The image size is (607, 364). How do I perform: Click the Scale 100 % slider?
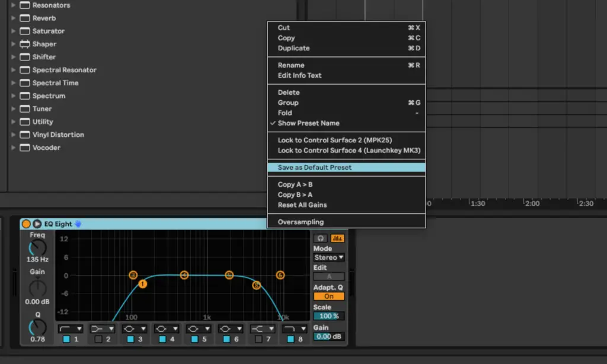pos(328,317)
